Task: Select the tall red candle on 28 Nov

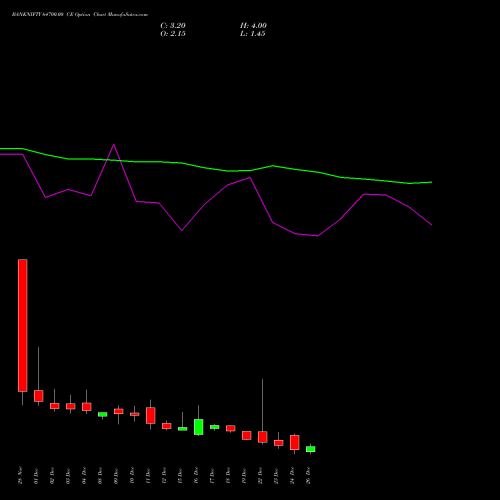Action: (23, 325)
